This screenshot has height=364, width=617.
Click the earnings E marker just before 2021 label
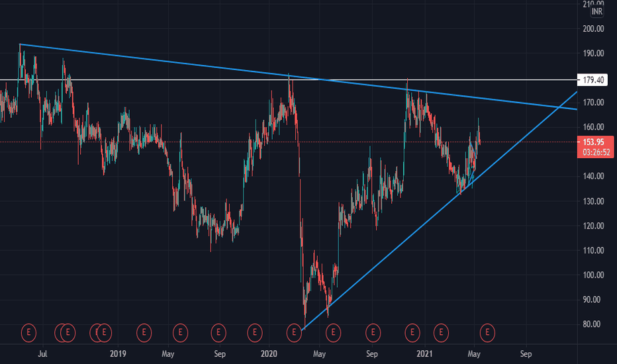pos(412,333)
